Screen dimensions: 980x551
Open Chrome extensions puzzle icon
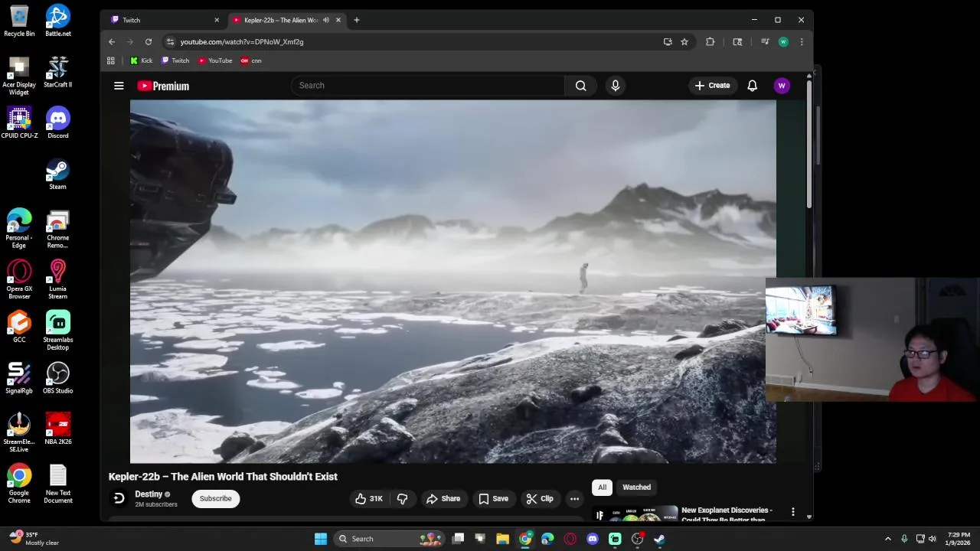coord(710,42)
